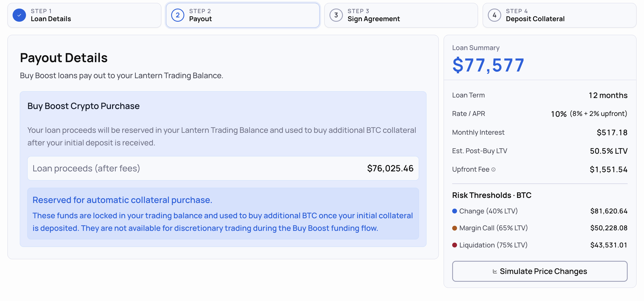Click the Payout Details heading
This screenshot has height=301, width=644.
(x=64, y=58)
